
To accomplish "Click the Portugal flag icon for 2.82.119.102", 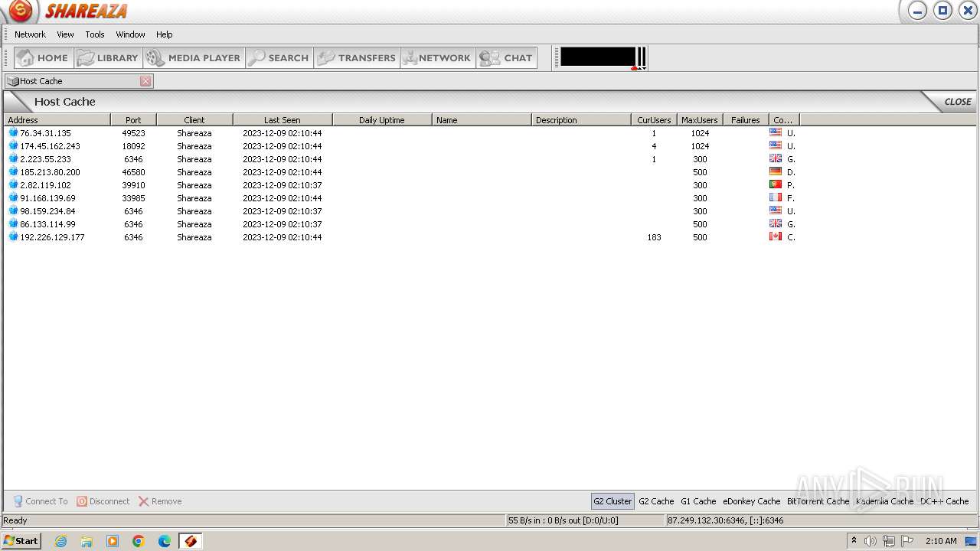I will [776, 184].
